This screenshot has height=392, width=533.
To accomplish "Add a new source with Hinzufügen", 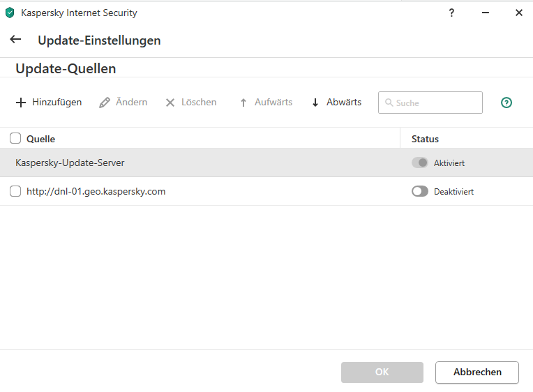I will [49, 103].
